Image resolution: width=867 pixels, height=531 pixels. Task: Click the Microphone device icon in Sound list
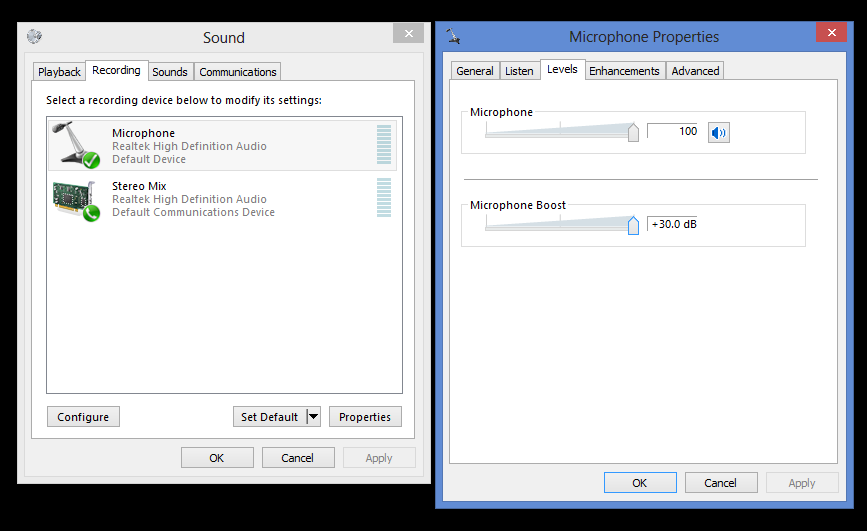coord(76,145)
